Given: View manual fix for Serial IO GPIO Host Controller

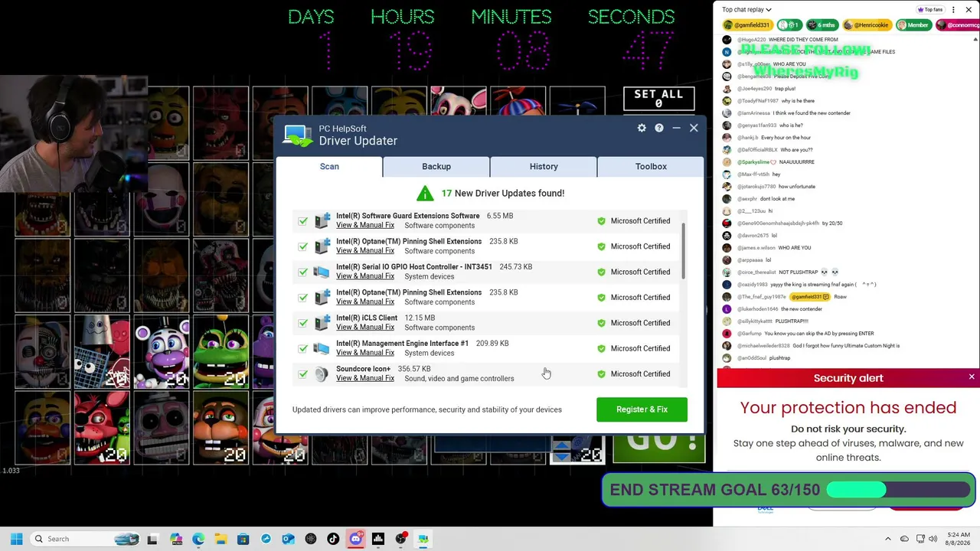Looking at the screenshot, I should point(365,276).
